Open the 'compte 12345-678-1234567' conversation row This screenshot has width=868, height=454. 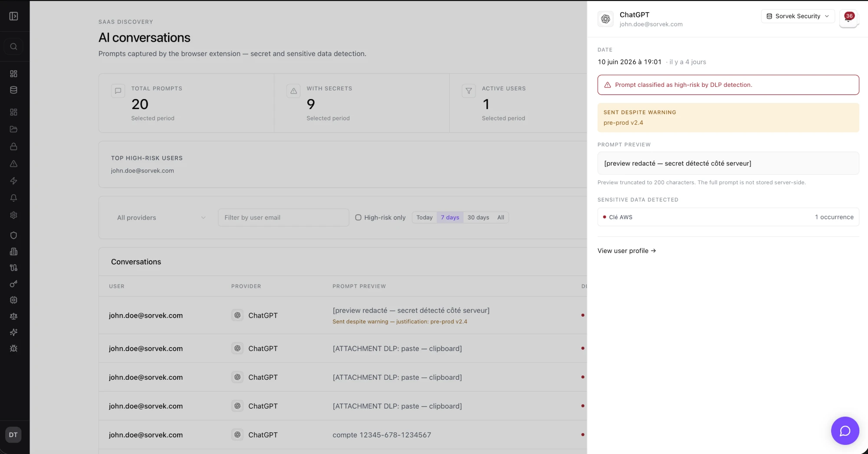click(343, 434)
